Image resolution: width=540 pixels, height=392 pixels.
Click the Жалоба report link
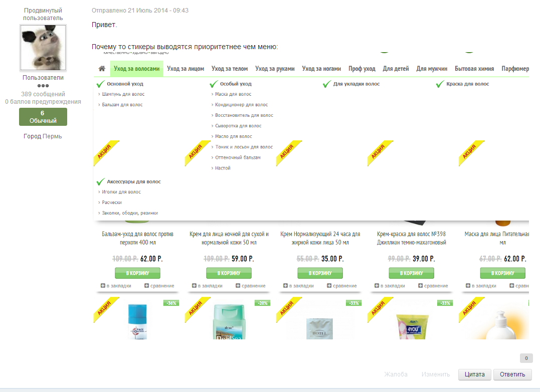coord(396,374)
